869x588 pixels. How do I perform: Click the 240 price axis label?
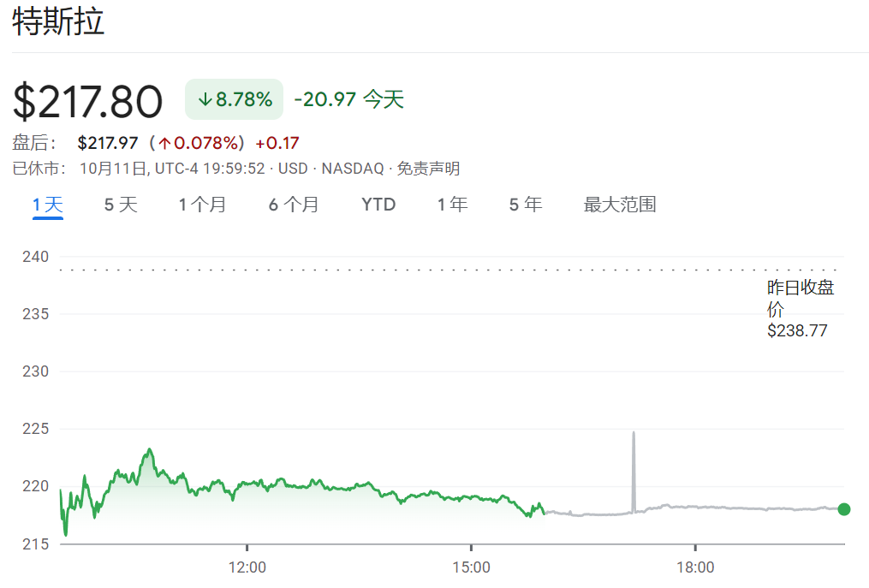tap(34, 257)
